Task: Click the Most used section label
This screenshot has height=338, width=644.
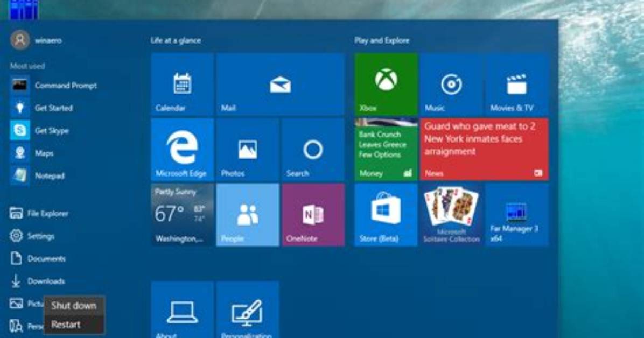Action: pos(27,66)
